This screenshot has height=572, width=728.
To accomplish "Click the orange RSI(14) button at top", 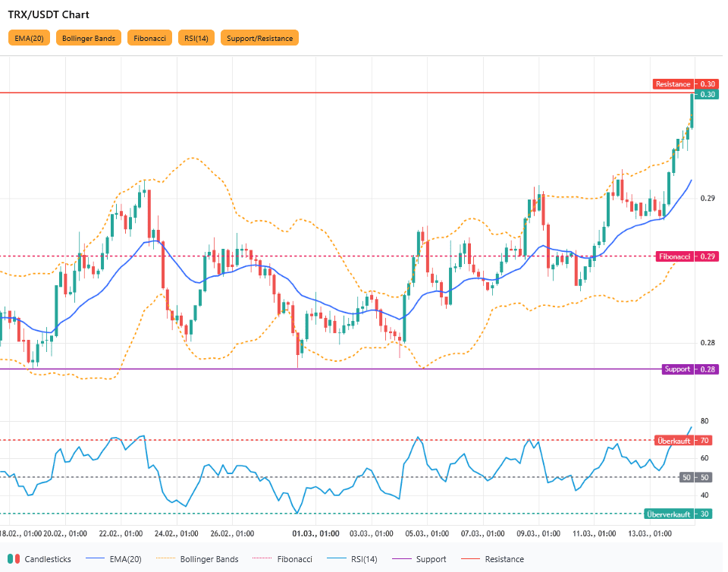I will tap(196, 38).
